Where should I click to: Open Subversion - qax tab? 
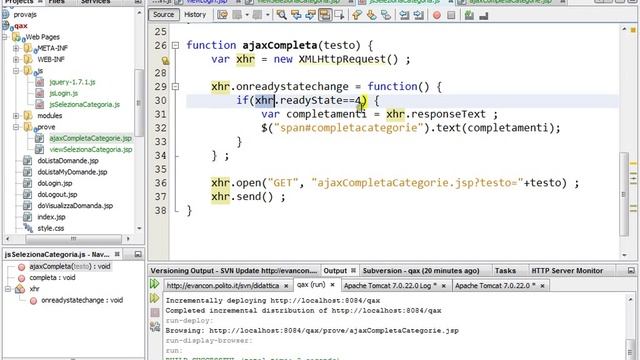point(421,271)
